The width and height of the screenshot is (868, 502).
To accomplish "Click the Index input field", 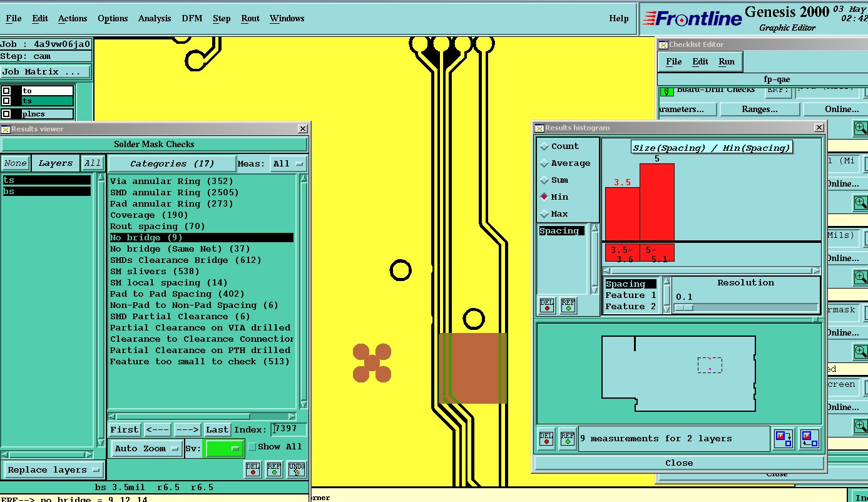I will pos(290,429).
